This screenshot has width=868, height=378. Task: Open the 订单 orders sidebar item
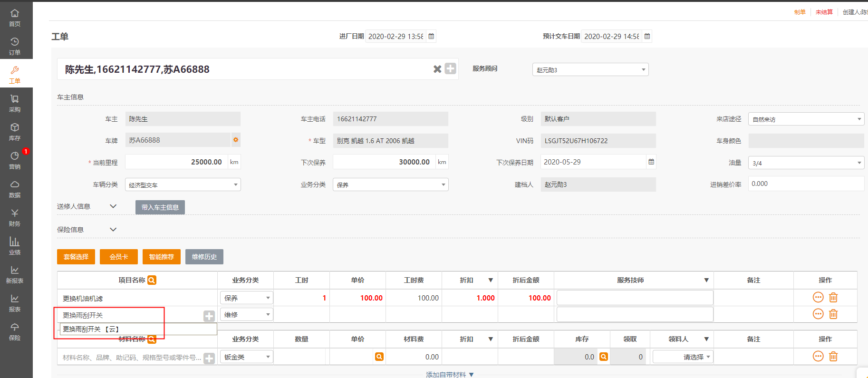pos(15,46)
